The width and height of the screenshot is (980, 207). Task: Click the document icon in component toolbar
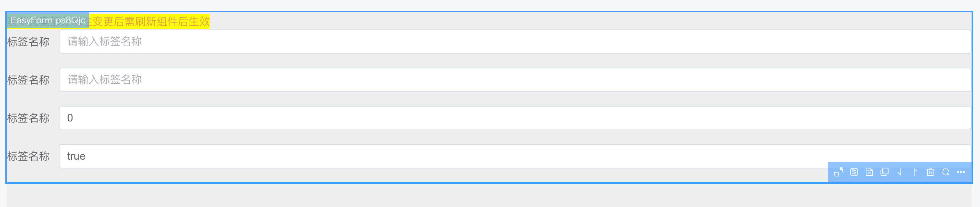(869, 172)
